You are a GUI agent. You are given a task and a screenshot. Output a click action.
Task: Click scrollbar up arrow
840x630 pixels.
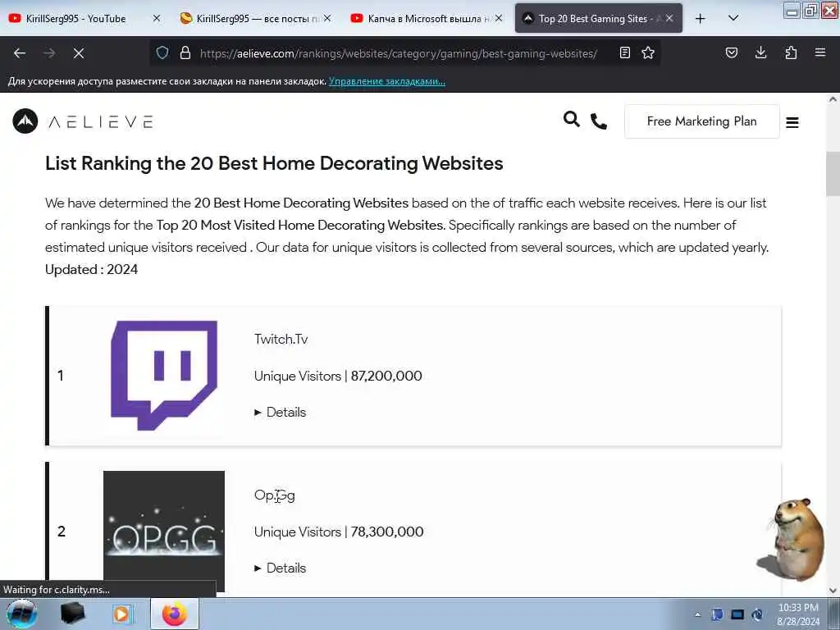click(833, 99)
